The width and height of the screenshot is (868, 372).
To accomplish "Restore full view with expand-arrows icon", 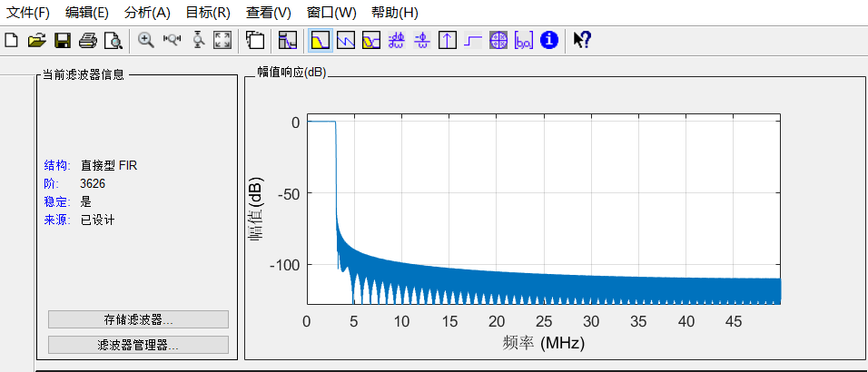I will coord(222,40).
